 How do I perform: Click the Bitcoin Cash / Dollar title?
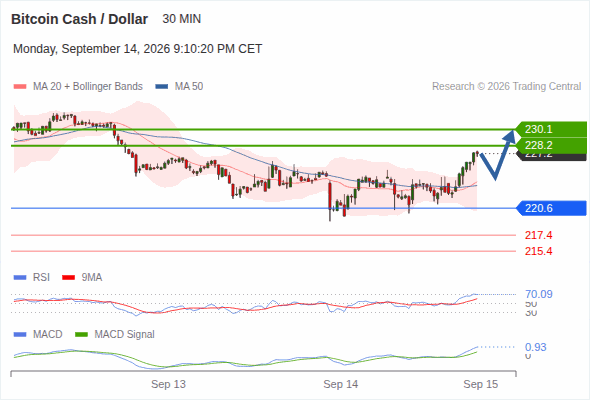(x=79, y=19)
